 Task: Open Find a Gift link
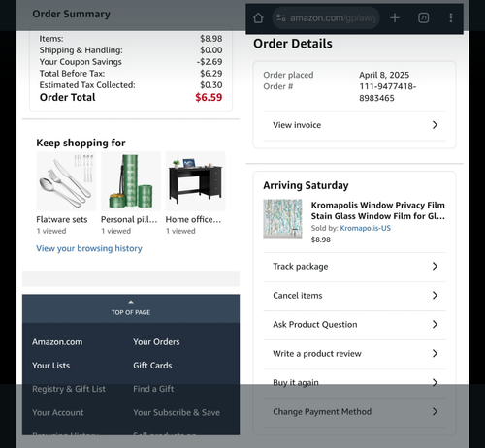point(153,389)
